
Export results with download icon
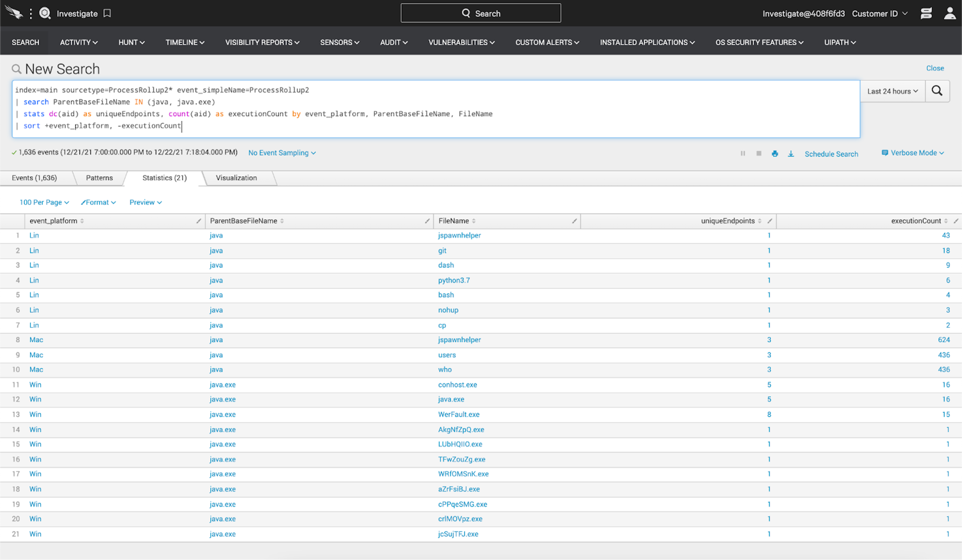click(x=791, y=153)
